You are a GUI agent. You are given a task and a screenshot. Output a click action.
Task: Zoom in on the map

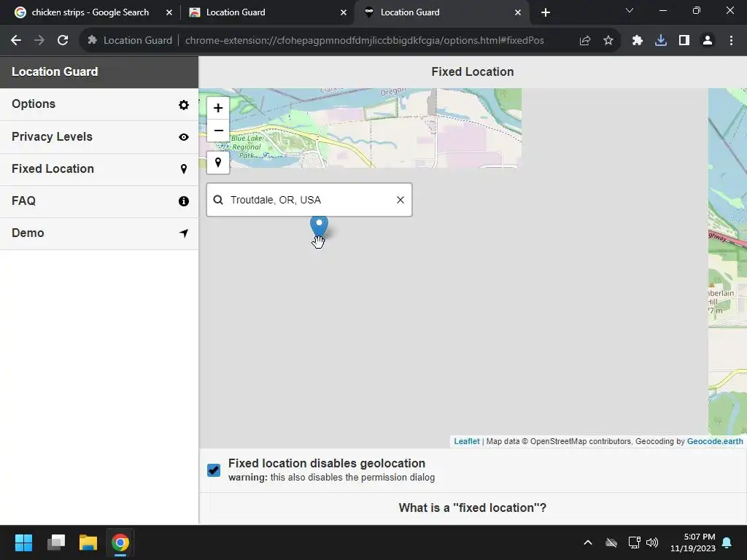[217, 108]
